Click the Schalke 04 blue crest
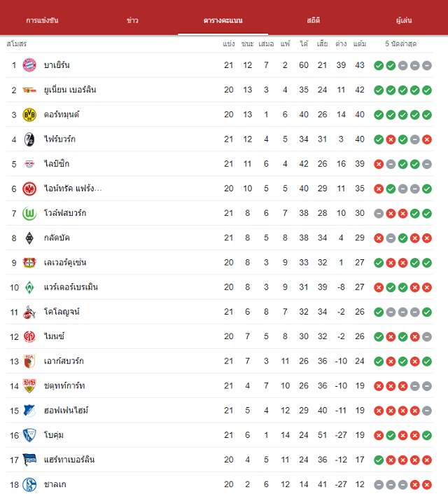 pos(29,484)
